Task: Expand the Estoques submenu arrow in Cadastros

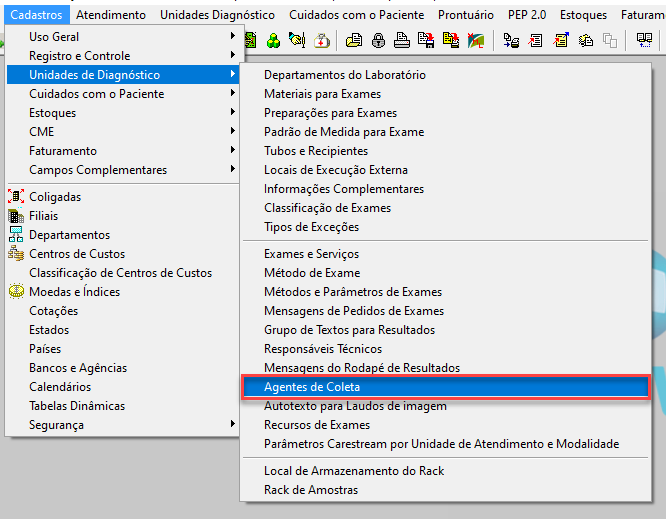Action: click(x=232, y=112)
